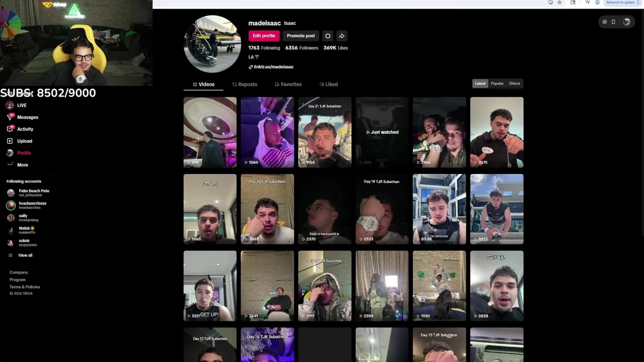The image size is (644, 362).
Task: Click the TikTok coins icon top right
Action: click(x=605, y=22)
